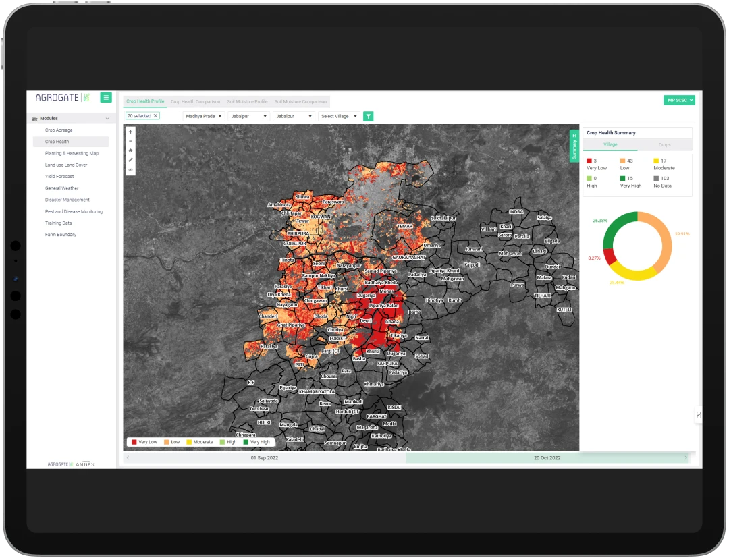Screen dimensions: 729x560
Task: Open the Select Village dropdown
Action: (x=339, y=116)
